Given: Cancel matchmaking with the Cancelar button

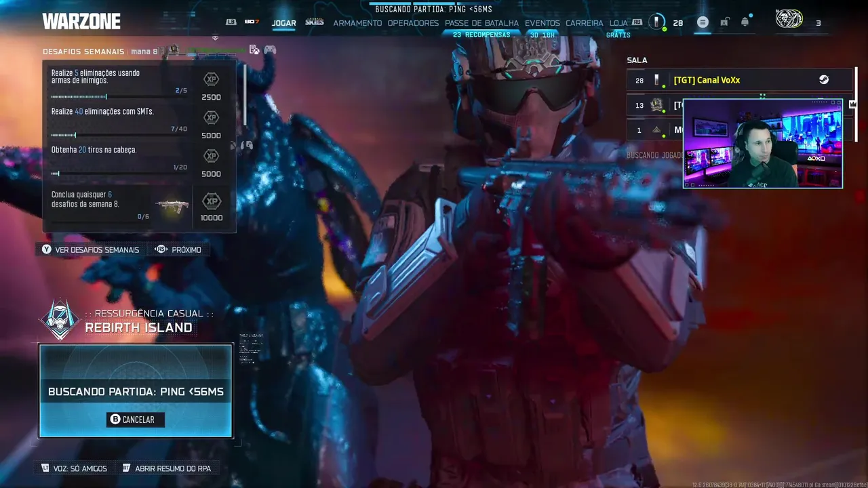Looking at the screenshot, I should click(135, 420).
